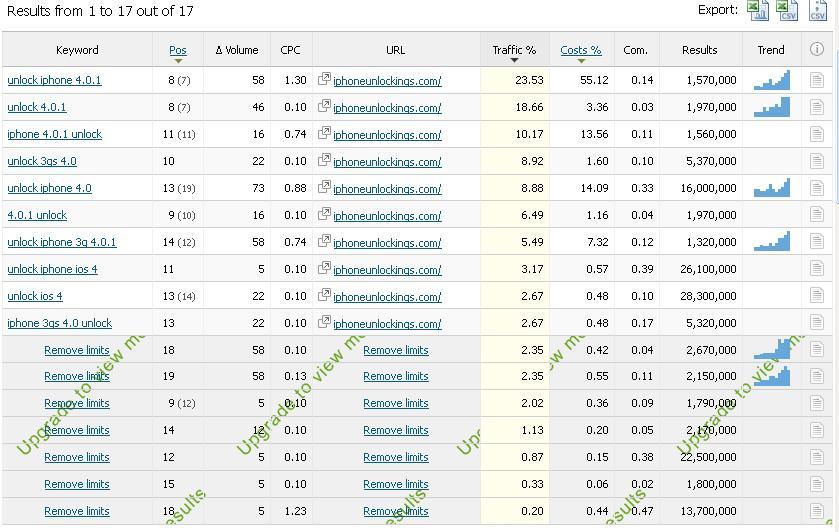This screenshot has width=839, height=532.
Task: Click 'Remove limits' in the first locked keyword row
Action: [x=77, y=350]
